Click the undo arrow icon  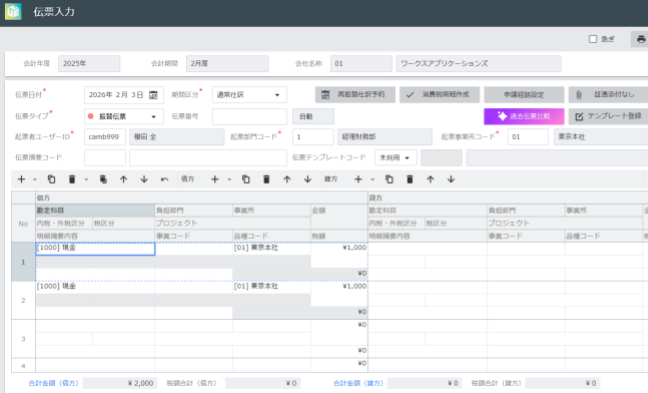[164, 179]
